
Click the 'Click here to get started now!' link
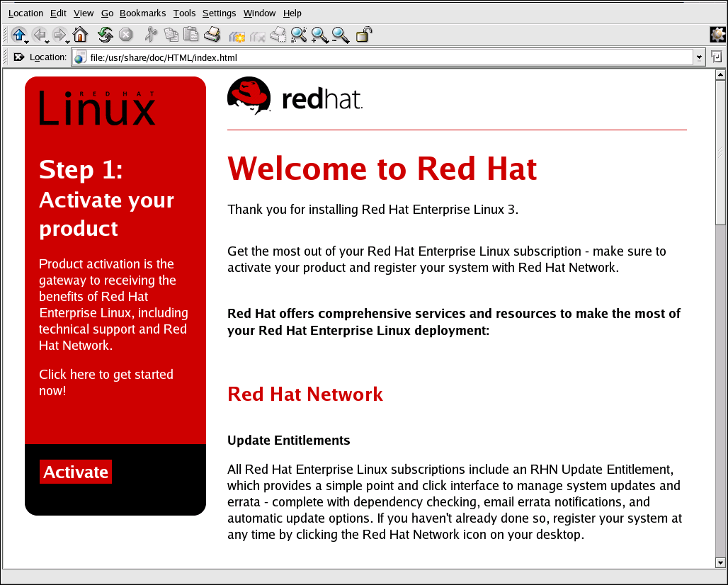(x=106, y=382)
